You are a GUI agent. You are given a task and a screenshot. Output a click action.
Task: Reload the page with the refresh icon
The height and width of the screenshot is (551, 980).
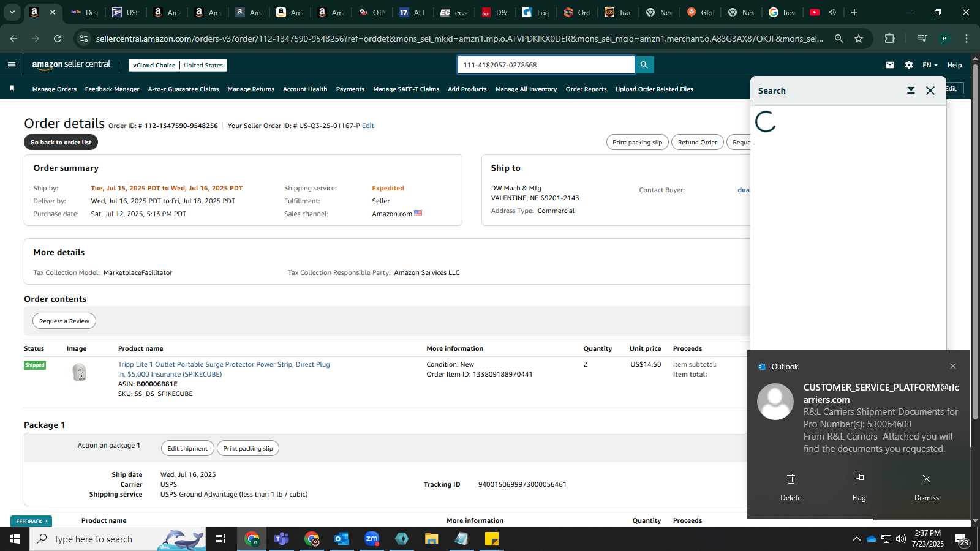click(58, 39)
